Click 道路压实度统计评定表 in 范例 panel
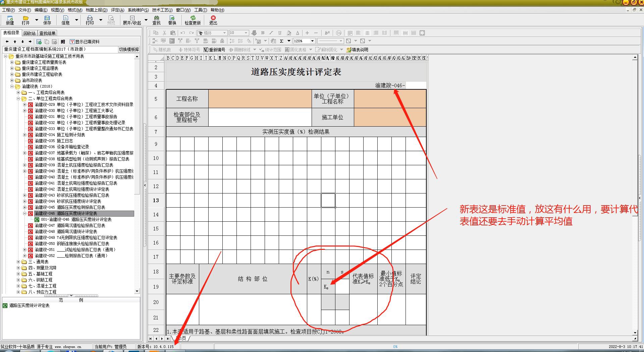This screenshot has height=352, width=644. click(29, 305)
